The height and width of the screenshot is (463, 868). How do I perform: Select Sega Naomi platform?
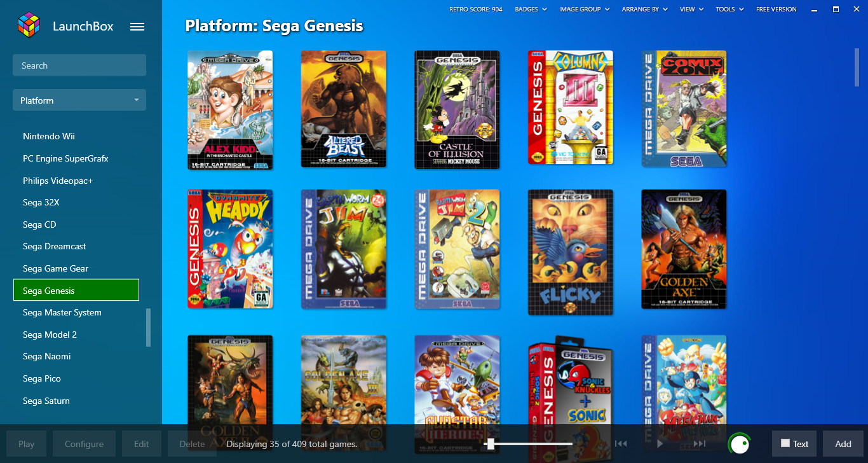pyautogui.click(x=46, y=356)
